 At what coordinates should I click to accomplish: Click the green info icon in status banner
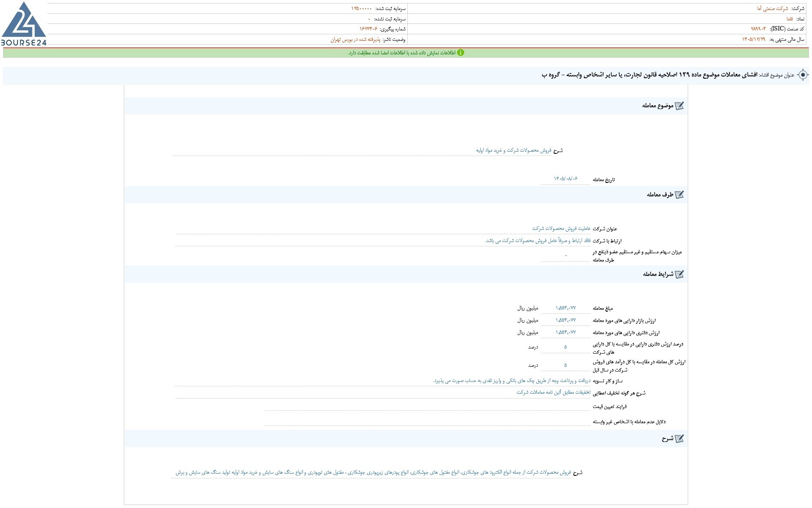[460, 53]
